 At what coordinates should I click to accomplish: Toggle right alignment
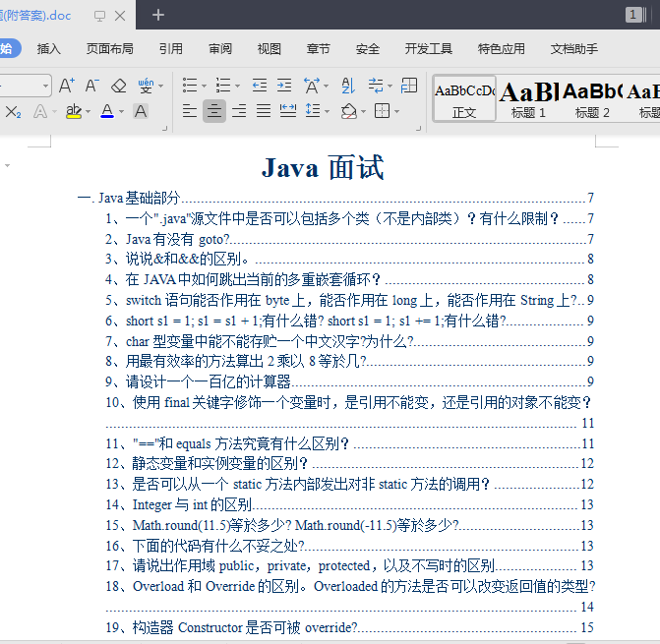click(x=239, y=111)
